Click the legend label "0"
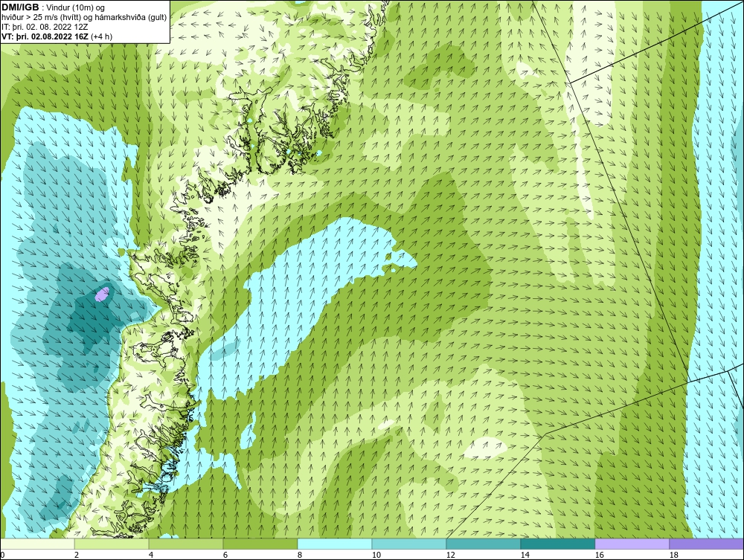This screenshot has width=744, height=560. click(2, 555)
